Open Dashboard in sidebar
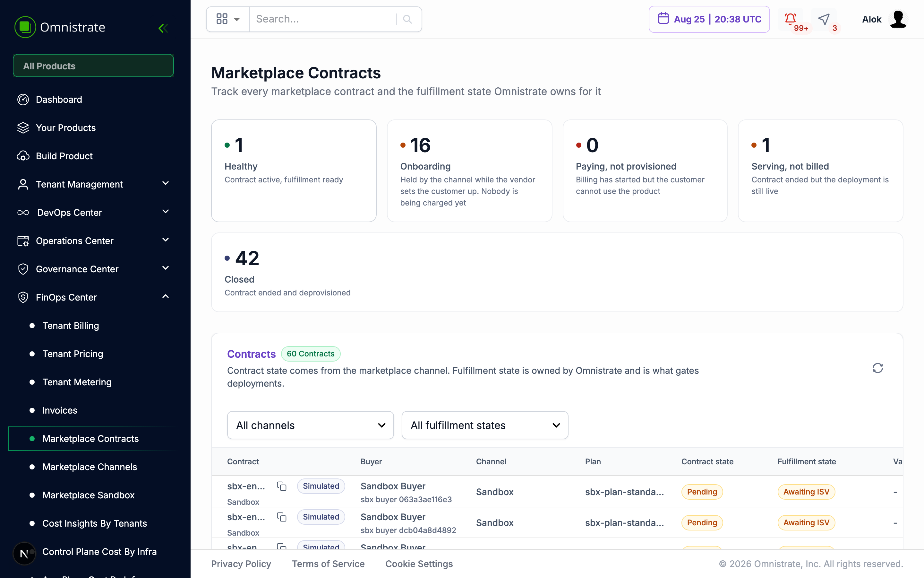The image size is (924, 578). click(59, 100)
